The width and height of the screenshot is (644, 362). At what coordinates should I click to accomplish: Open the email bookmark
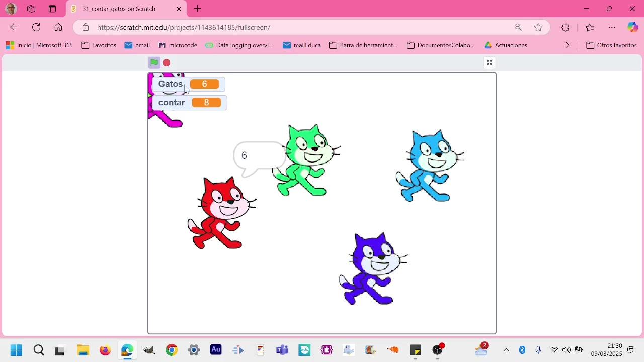[137, 45]
